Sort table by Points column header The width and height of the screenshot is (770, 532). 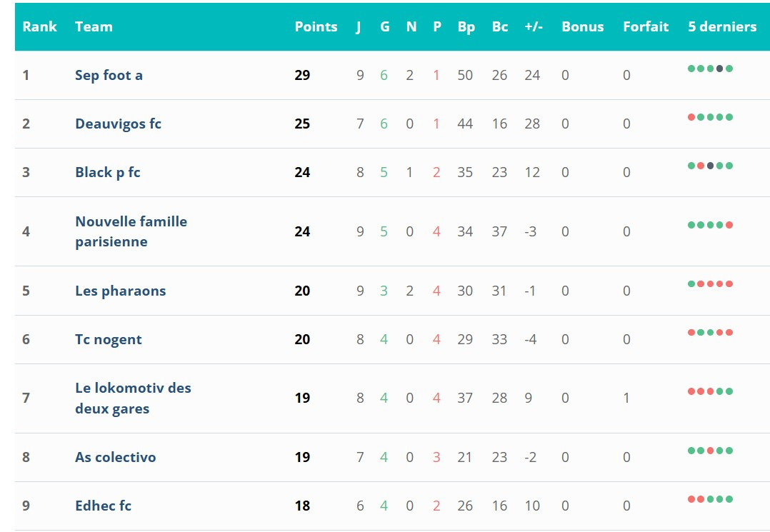pyautogui.click(x=316, y=26)
